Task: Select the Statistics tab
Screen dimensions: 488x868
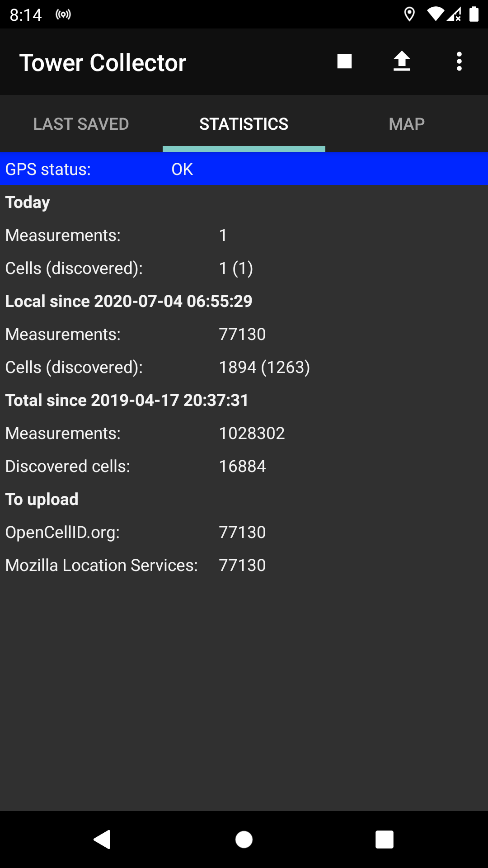Action: (x=244, y=124)
